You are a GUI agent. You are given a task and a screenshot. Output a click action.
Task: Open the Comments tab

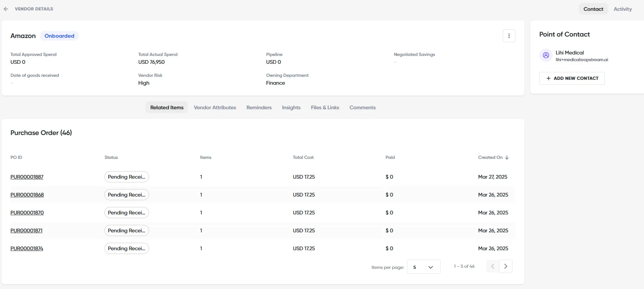coord(362,107)
